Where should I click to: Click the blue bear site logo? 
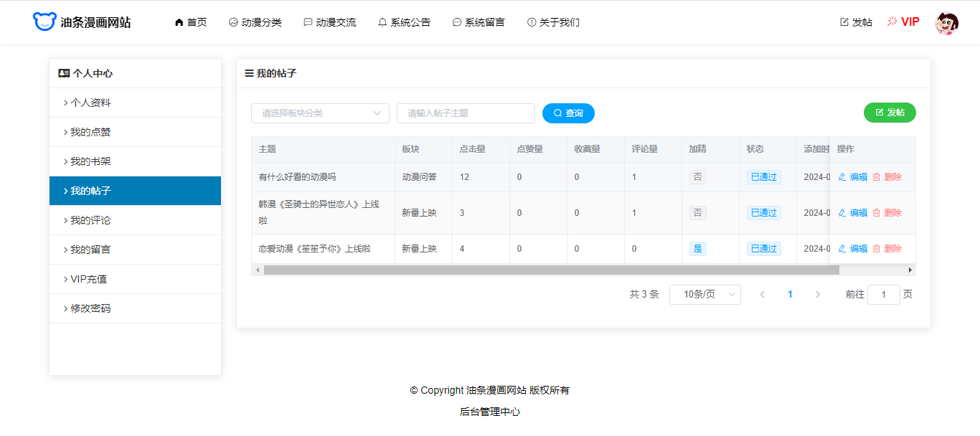point(44,22)
